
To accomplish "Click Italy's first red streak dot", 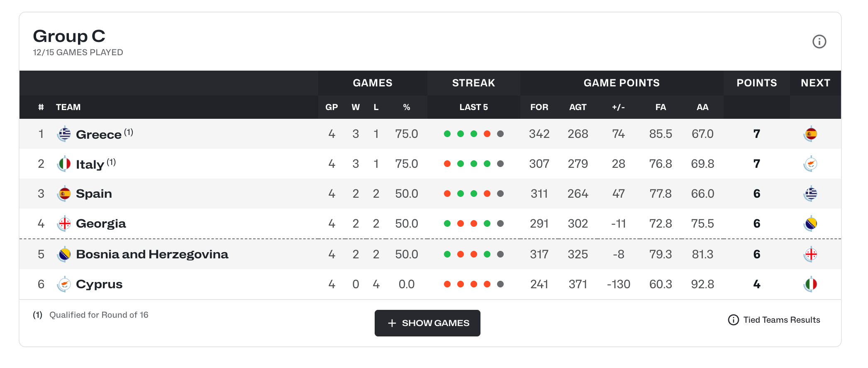I will click(447, 164).
